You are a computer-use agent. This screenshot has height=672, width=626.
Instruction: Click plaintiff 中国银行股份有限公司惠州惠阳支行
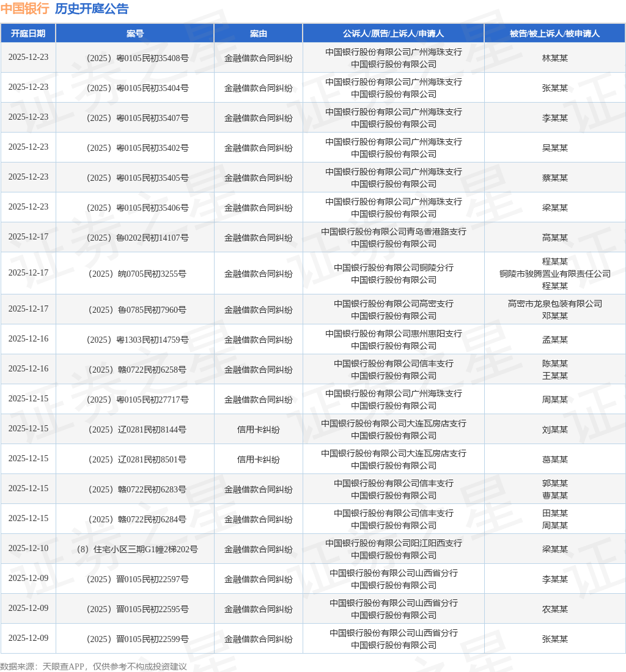[x=394, y=334]
